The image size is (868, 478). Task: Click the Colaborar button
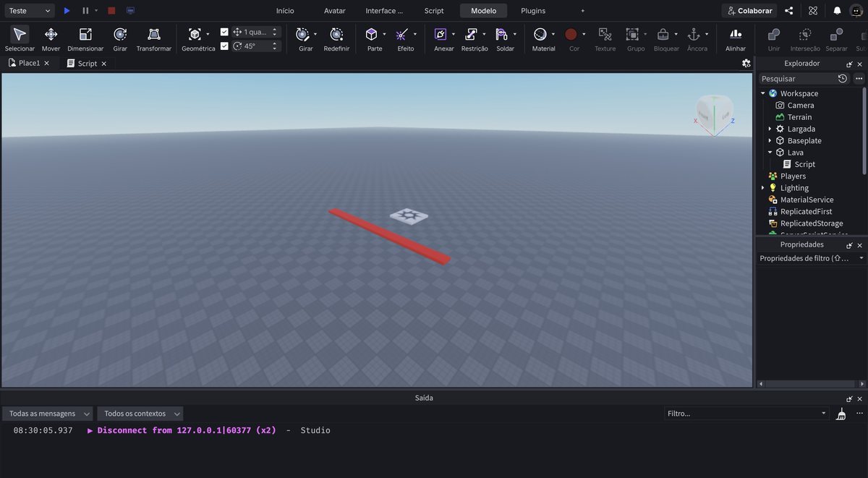pyautogui.click(x=750, y=11)
